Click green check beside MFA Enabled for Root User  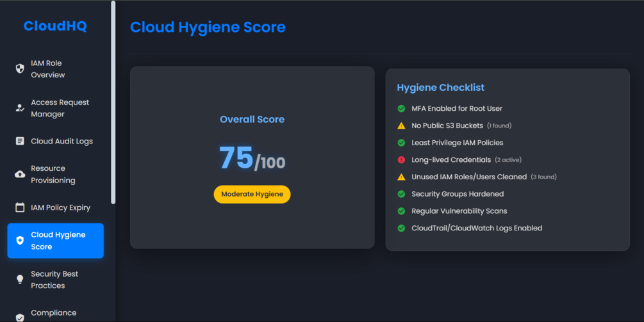[x=401, y=108]
